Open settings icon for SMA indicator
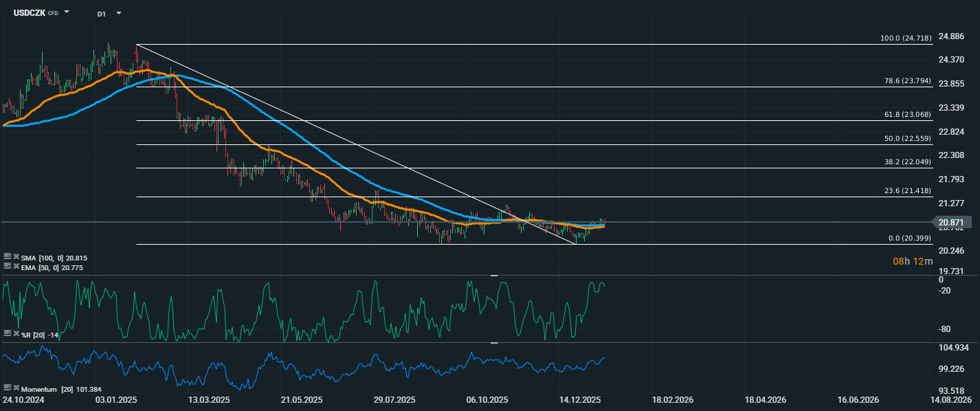 [7, 256]
